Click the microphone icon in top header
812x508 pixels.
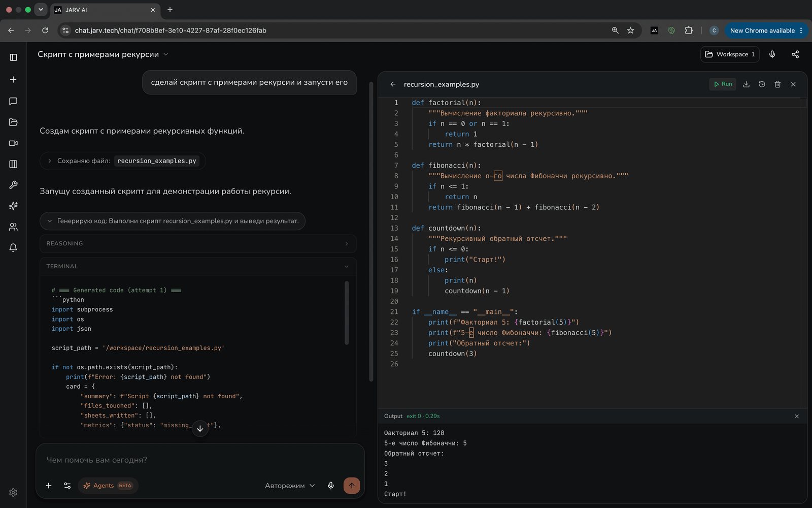point(772,54)
